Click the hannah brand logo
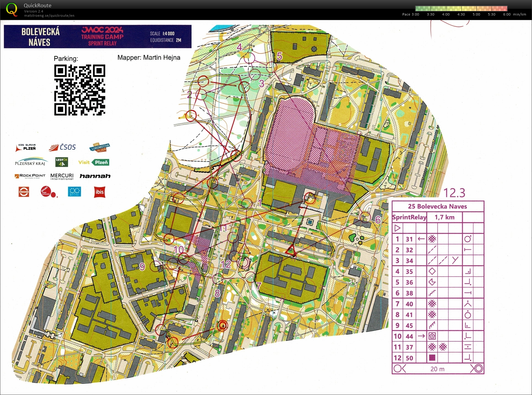 point(95,176)
